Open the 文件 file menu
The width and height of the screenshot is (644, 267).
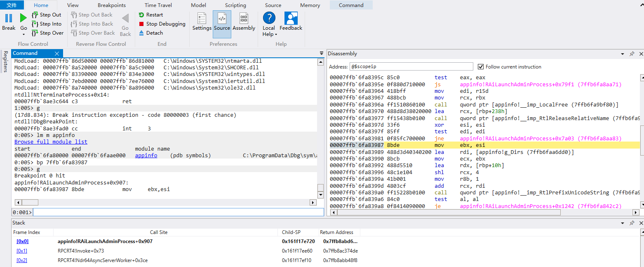pyautogui.click(x=12, y=5)
